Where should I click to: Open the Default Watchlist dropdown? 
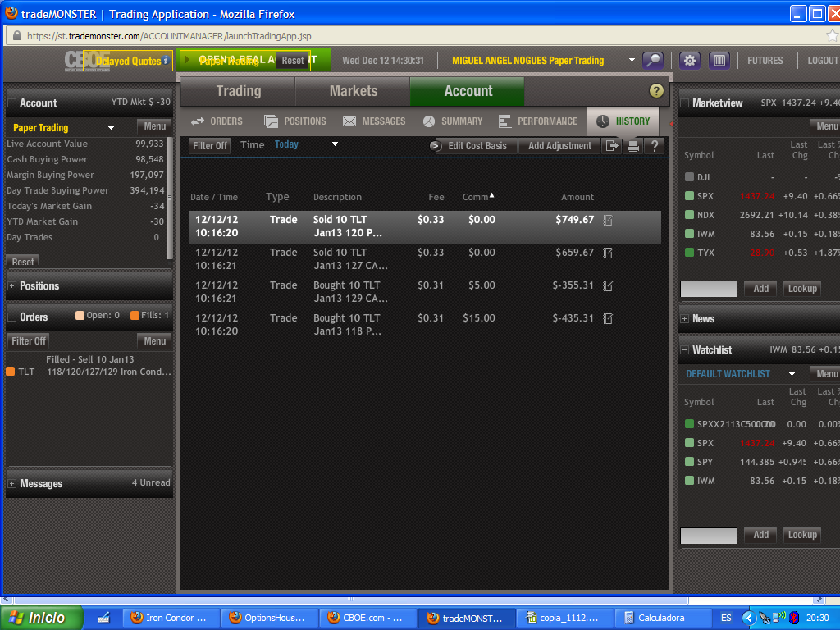coord(792,374)
